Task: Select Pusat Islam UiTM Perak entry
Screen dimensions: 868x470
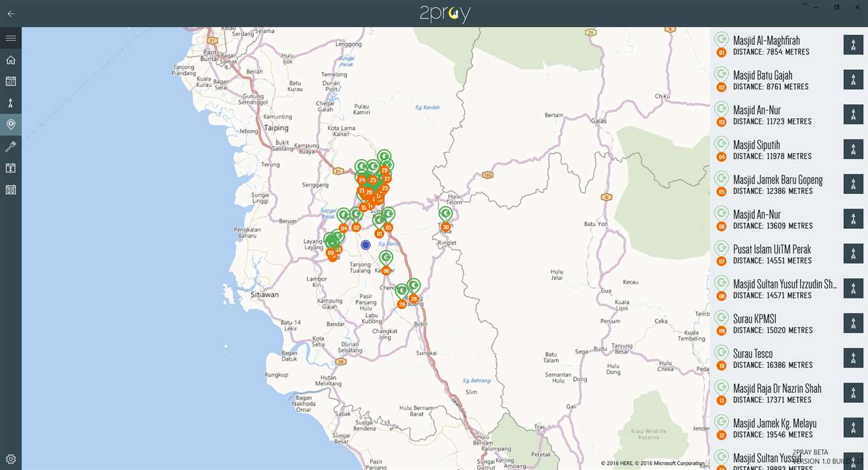Action: point(788,254)
